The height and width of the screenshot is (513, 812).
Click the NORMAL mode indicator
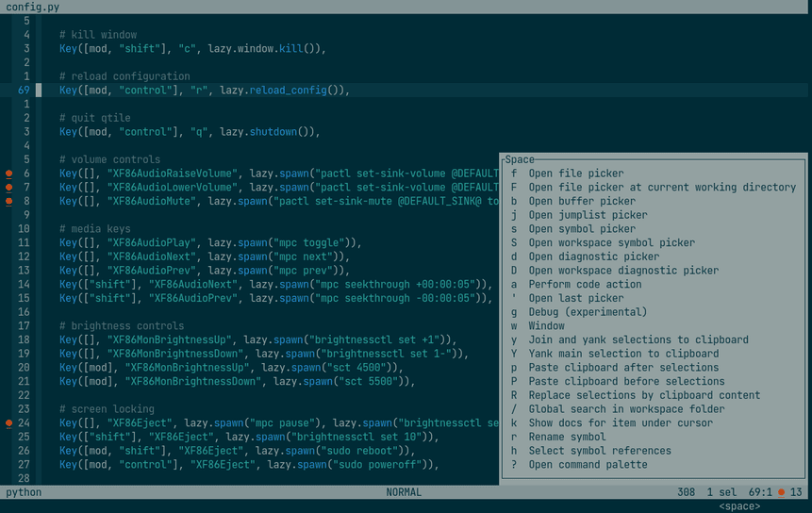(404, 492)
